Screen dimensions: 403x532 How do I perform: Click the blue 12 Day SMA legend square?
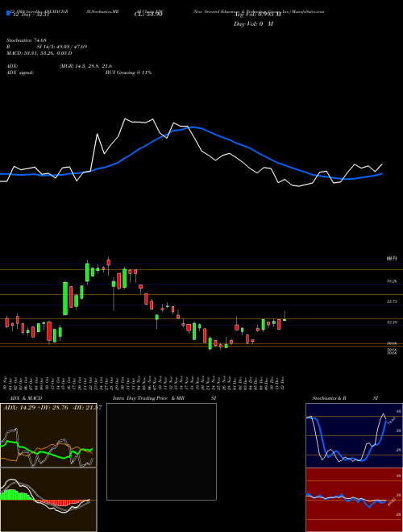[x=8, y=13]
